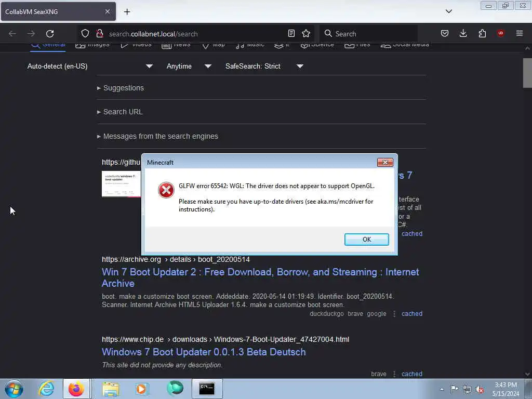Open SafeSearch Strict dropdown
The height and width of the screenshot is (399, 532).
[x=264, y=66]
